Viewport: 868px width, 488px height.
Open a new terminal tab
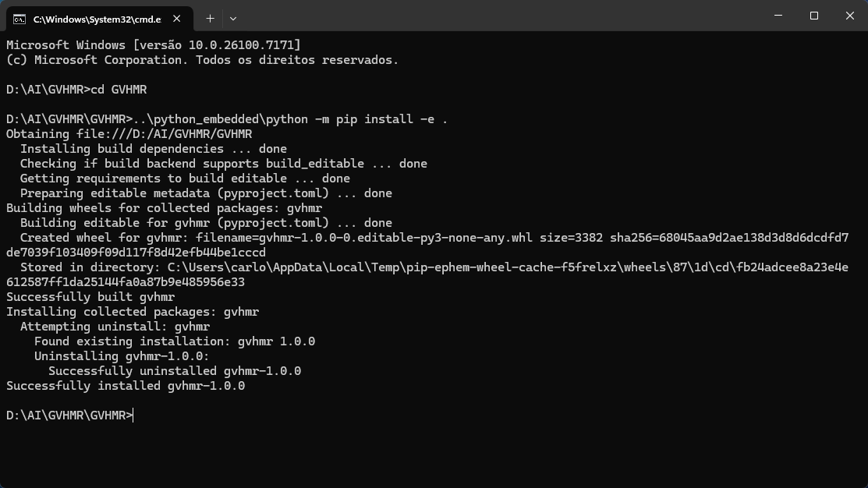[210, 18]
